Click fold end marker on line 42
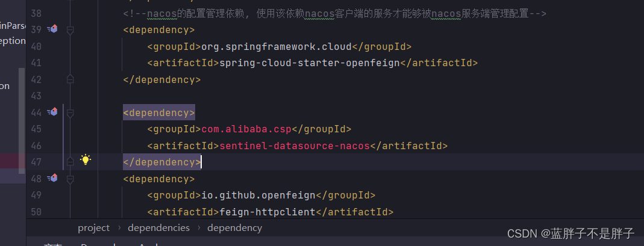Viewport: 644px width, 246px height. pyautogui.click(x=70, y=79)
